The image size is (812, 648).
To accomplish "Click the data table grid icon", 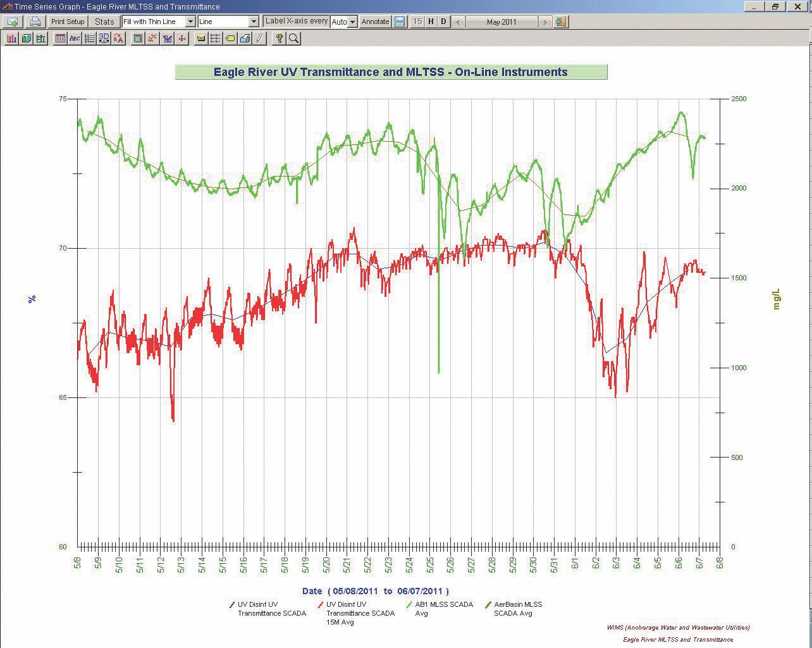I will tap(60, 39).
